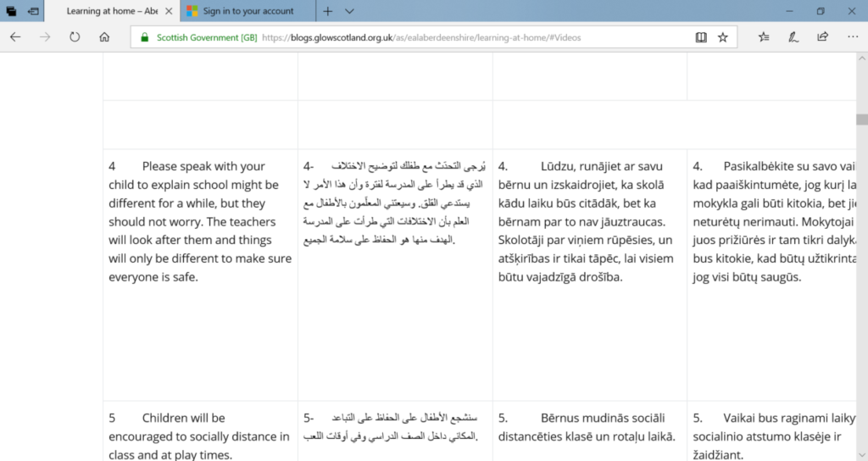Viewport: 868px width, 461px height.
Task: Click the line 'būtu vajadzīgā drošība.'
Action: (560, 277)
